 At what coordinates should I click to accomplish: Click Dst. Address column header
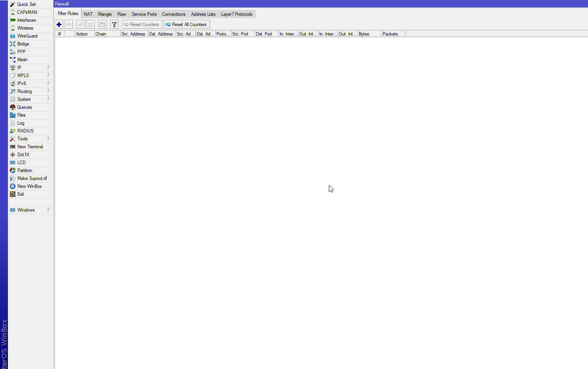coord(162,34)
